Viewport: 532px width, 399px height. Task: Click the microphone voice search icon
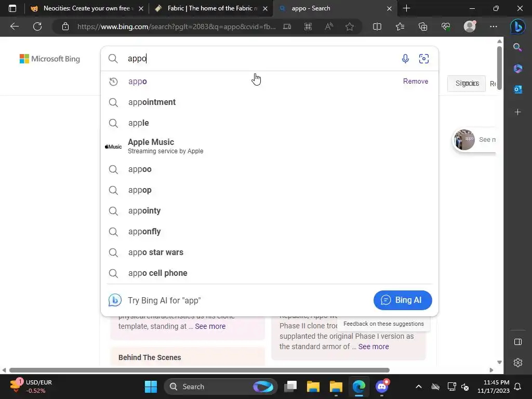pos(405,59)
